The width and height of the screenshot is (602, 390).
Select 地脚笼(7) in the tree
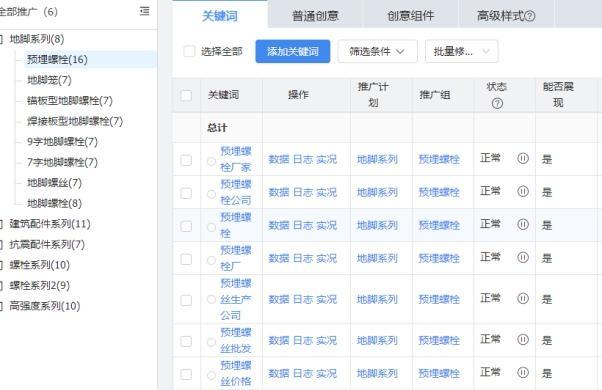click(49, 80)
